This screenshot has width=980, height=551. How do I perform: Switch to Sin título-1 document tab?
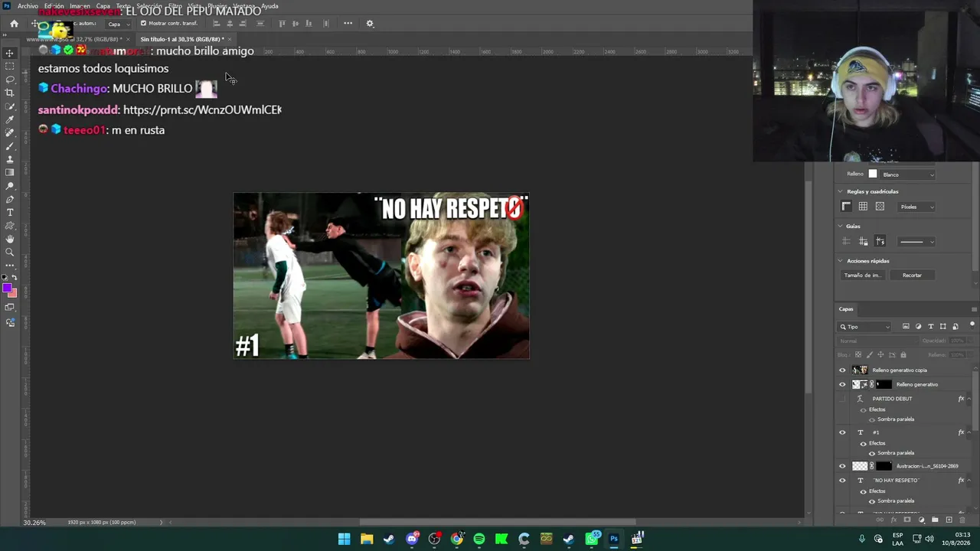click(181, 39)
